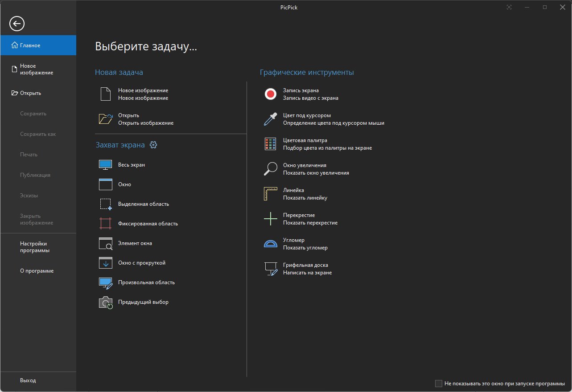Click Открыть изображение under Новая задача
The width and height of the screenshot is (572, 392).
click(x=145, y=123)
